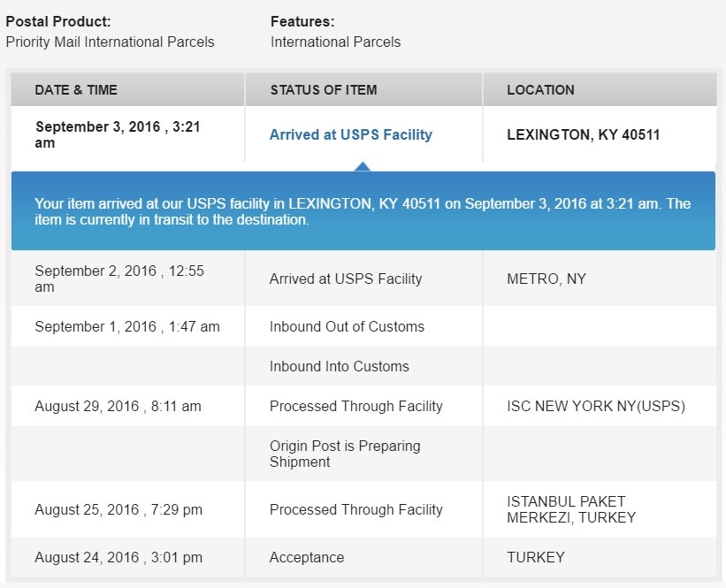
Task: Click International Parcels under Features
Action: [336, 42]
